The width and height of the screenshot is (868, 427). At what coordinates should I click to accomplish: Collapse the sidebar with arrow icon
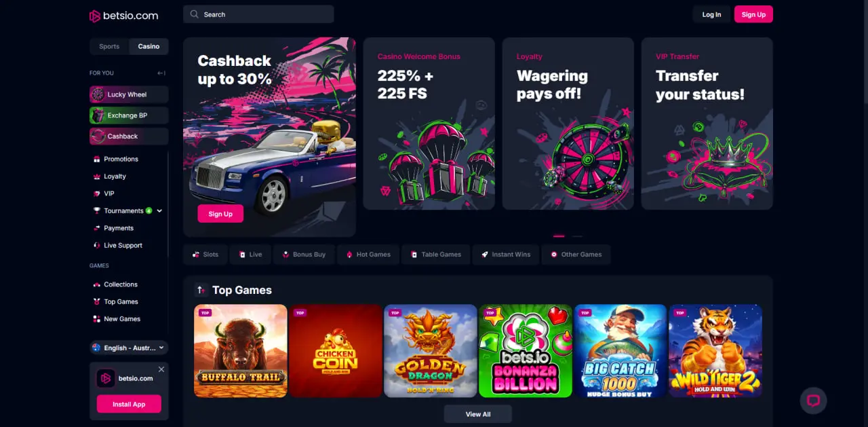(x=161, y=73)
